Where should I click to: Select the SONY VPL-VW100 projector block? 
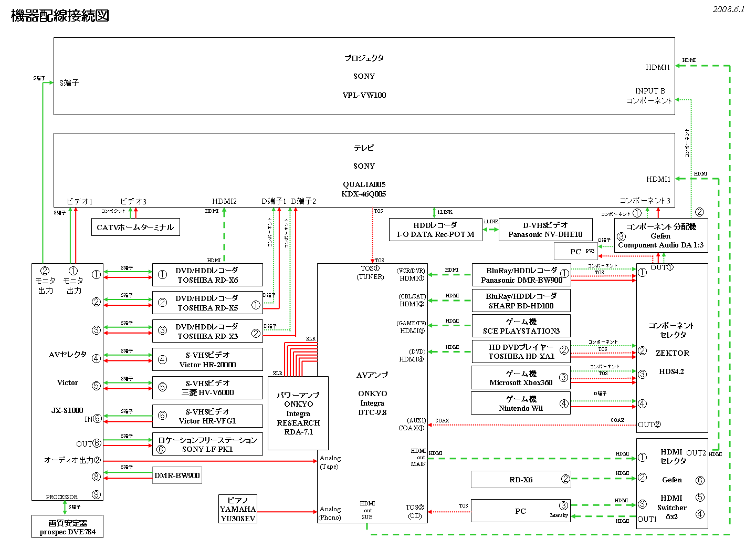364,77
